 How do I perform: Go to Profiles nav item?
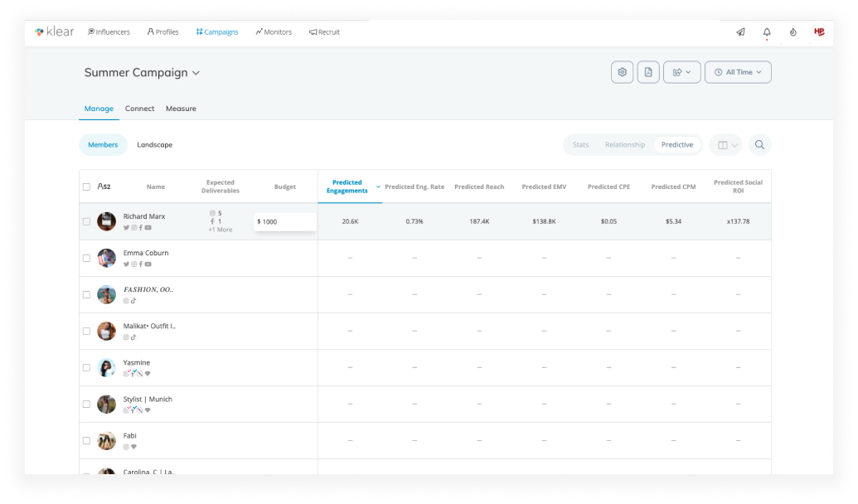(163, 32)
